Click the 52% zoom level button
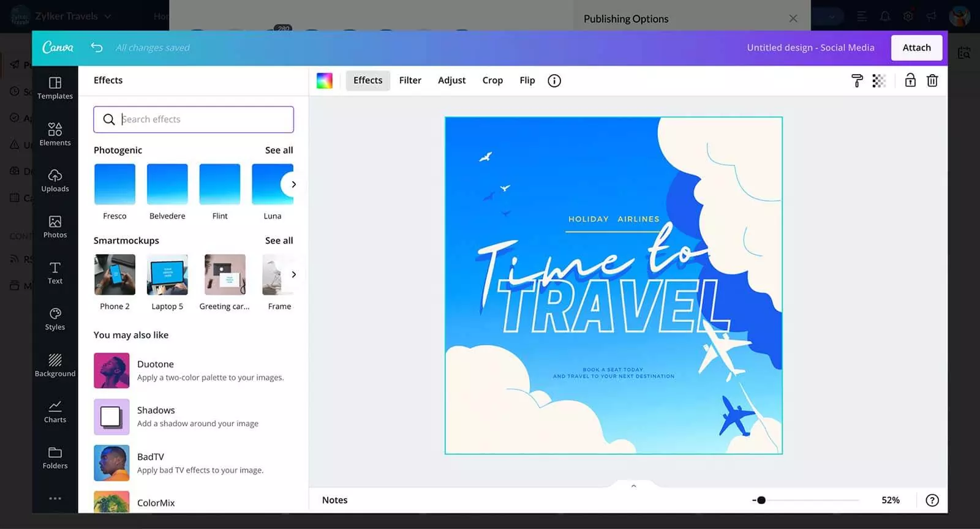Screen dimensions: 980x529 click(891, 500)
